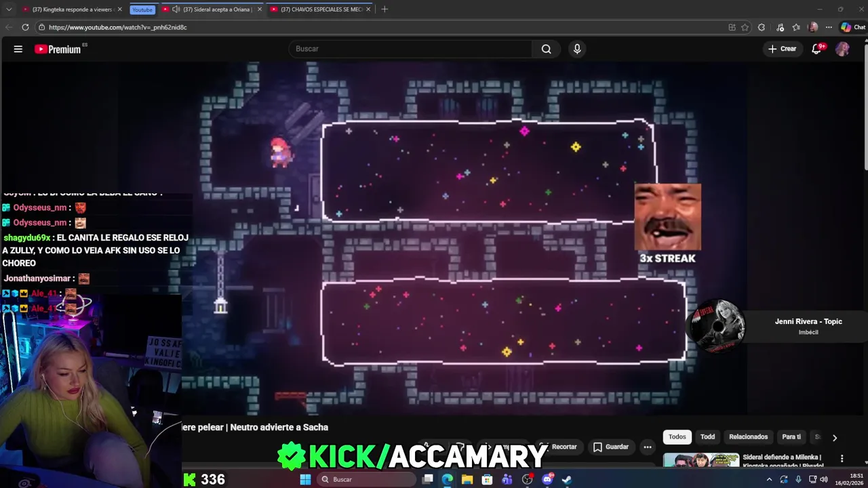This screenshot has height=488, width=868.
Task: Expand the system tray hidden icons chevron
Action: coord(769,479)
